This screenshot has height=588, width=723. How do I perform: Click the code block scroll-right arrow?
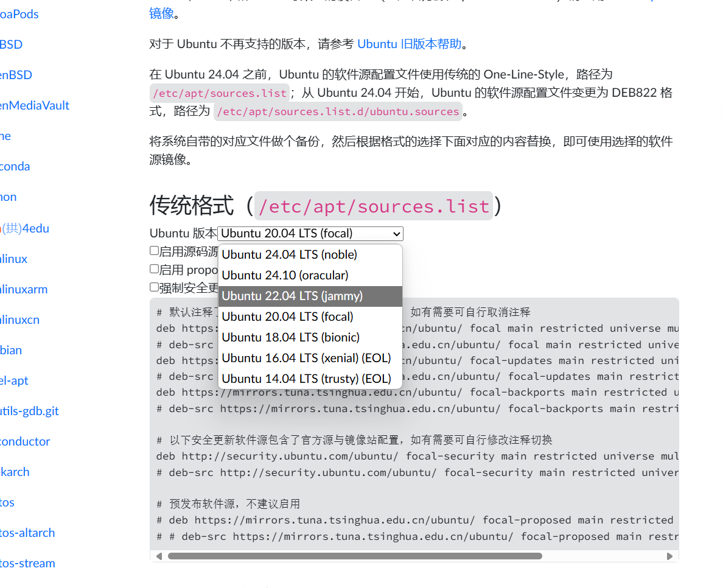click(x=669, y=556)
